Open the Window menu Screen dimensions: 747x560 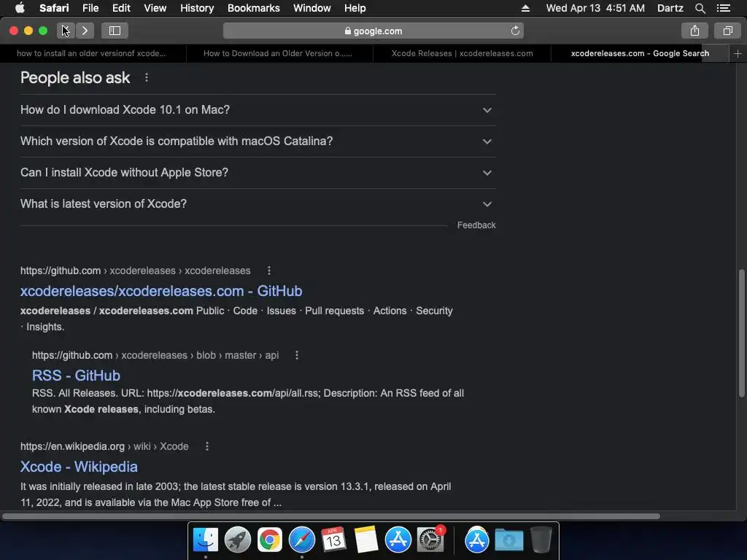click(312, 8)
